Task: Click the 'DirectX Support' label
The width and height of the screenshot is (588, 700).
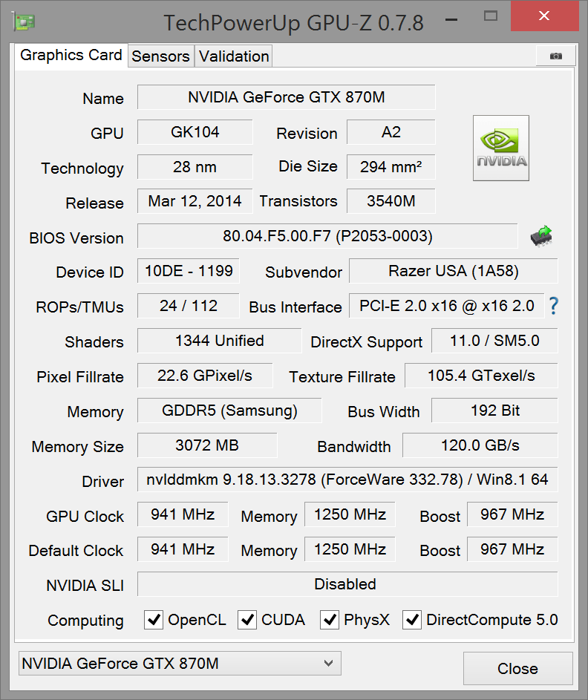Action: click(x=367, y=342)
